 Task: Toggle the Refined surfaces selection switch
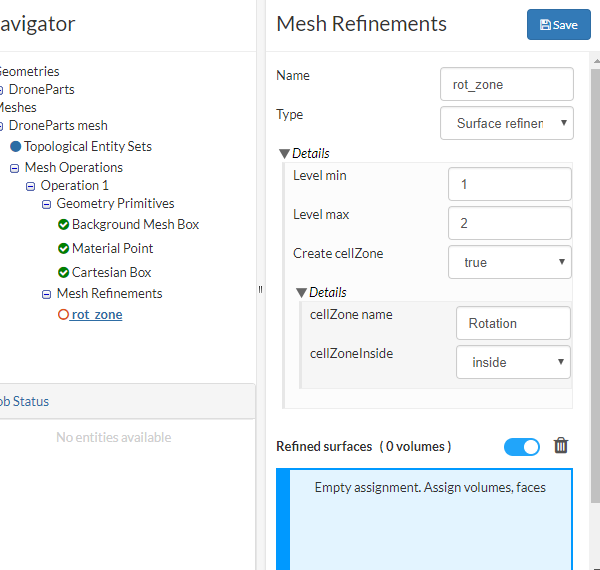tap(522, 447)
